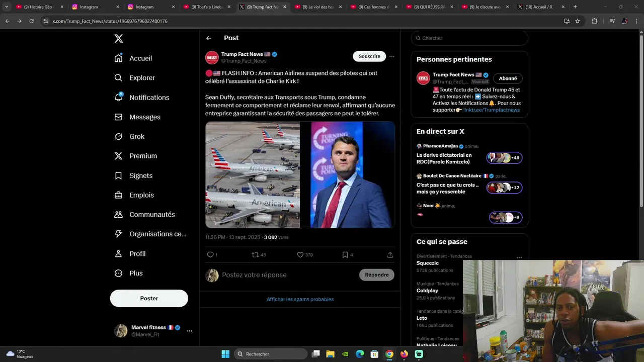The width and height of the screenshot is (644, 362).
Task: Open the Accueil home page
Action: pos(133,58)
